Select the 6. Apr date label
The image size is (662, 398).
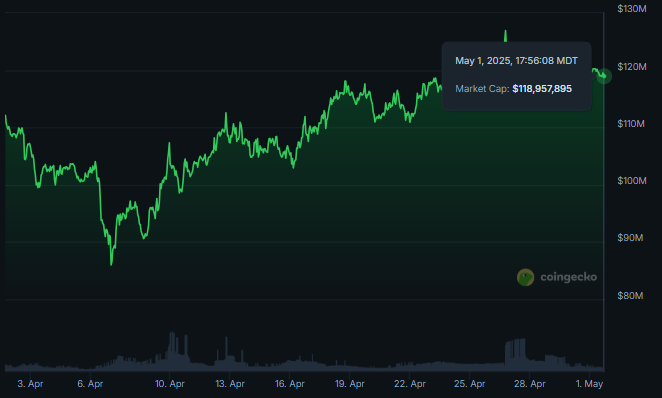90,384
